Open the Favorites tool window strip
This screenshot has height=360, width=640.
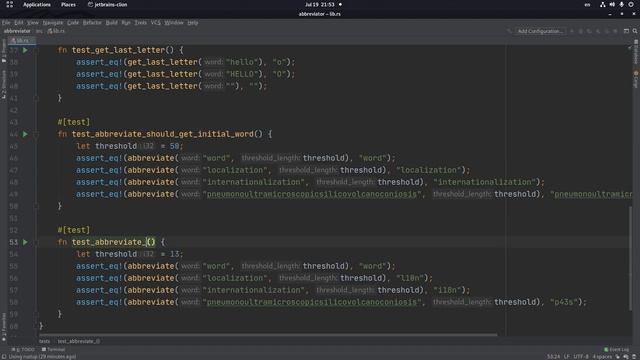(x=4, y=327)
